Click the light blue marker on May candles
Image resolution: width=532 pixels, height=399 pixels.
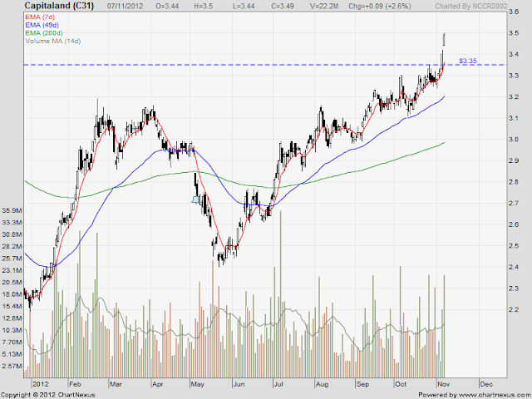pos(196,199)
